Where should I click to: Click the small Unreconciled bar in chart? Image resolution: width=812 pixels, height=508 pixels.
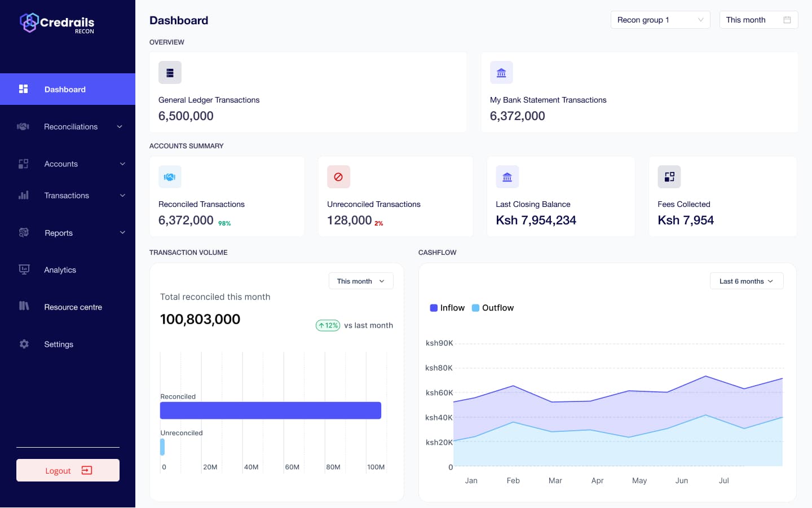point(162,447)
